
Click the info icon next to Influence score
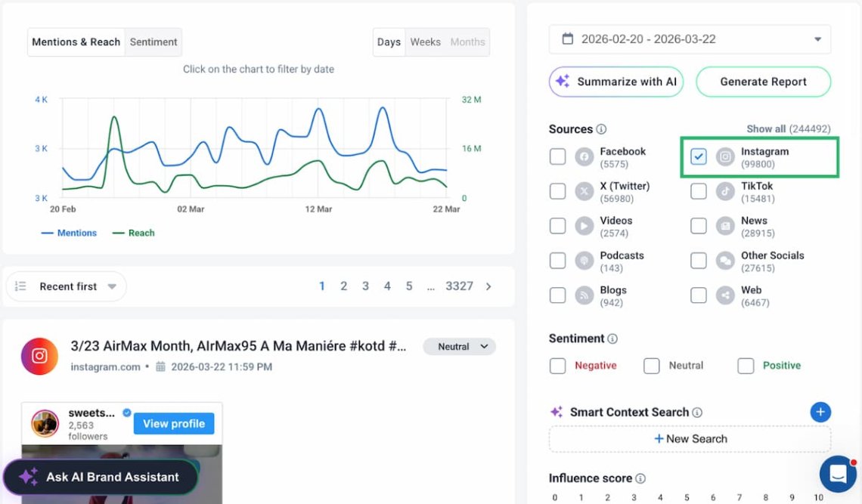[640, 478]
